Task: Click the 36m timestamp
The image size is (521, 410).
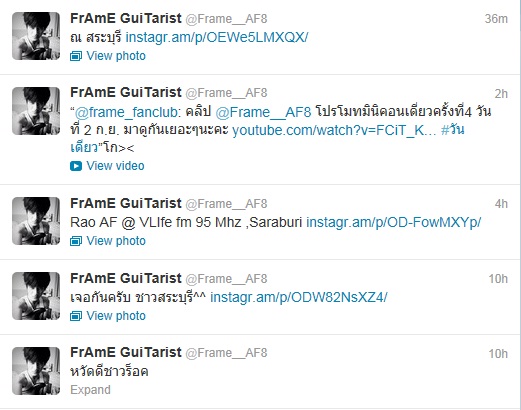Action: click(496, 19)
